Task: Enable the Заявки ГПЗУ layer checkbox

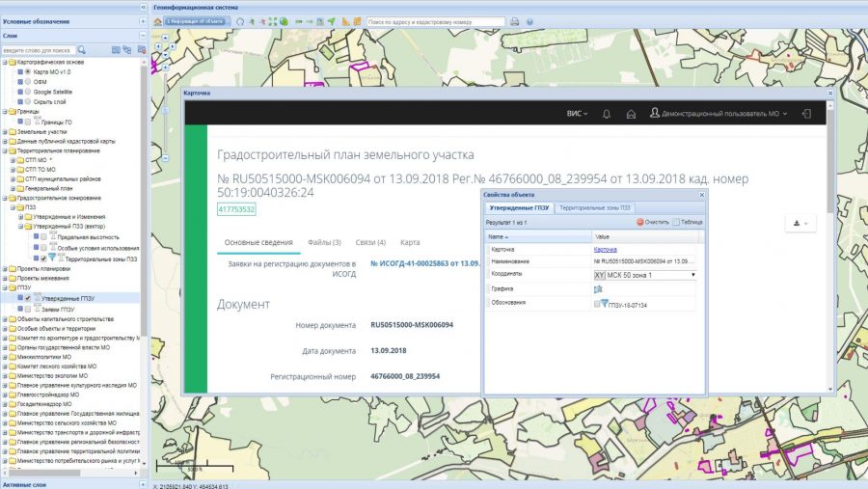Action: click(28, 309)
